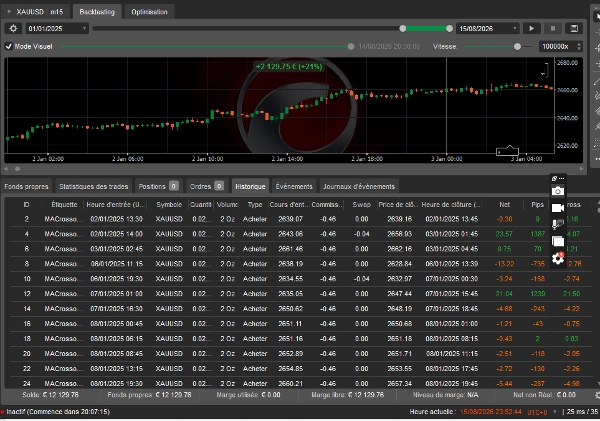
Task: Open the backtesting settings gear icon
Action: [13, 28]
